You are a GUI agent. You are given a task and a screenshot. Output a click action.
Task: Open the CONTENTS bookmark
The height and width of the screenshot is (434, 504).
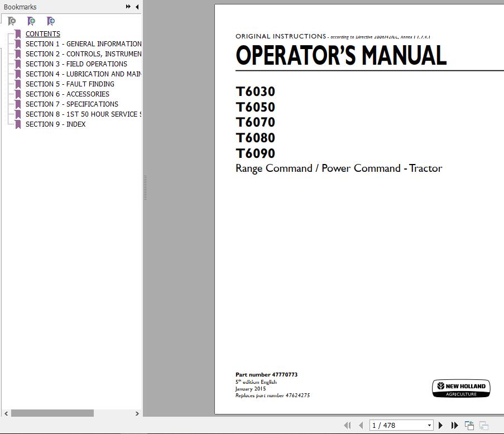pyautogui.click(x=43, y=33)
